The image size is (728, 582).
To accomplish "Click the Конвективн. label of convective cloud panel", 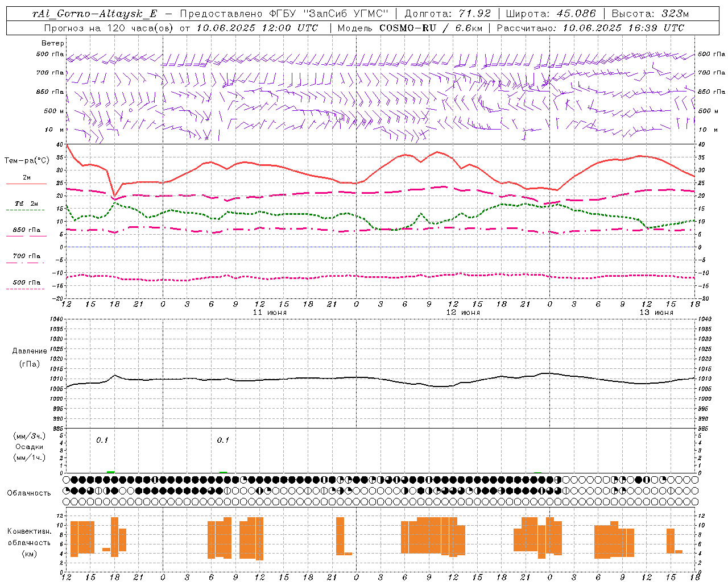I will click(30, 531).
